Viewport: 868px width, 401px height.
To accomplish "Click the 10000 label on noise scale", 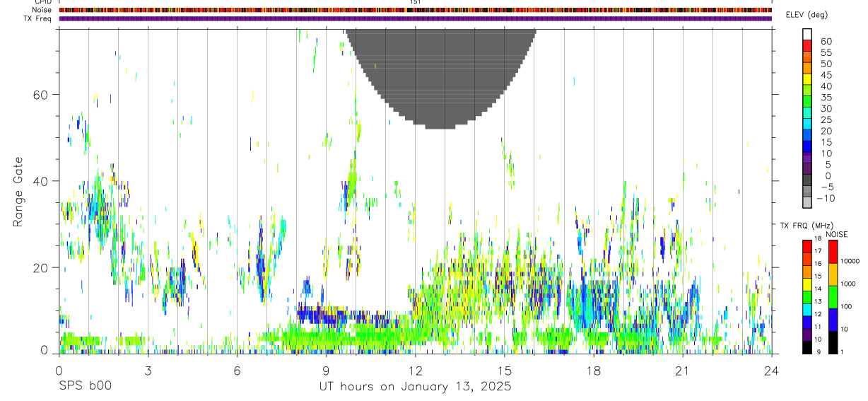I will (x=849, y=261).
